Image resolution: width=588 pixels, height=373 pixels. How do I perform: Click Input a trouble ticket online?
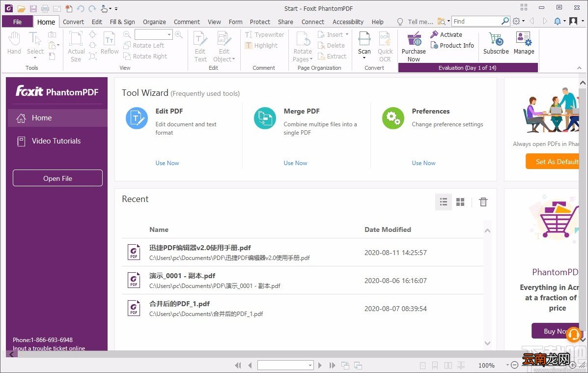(x=49, y=348)
